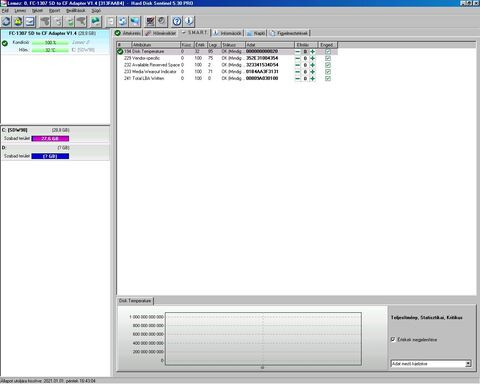Click the grey disk icon with green check
The height and width of the screenshot is (384, 480).
point(69,22)
